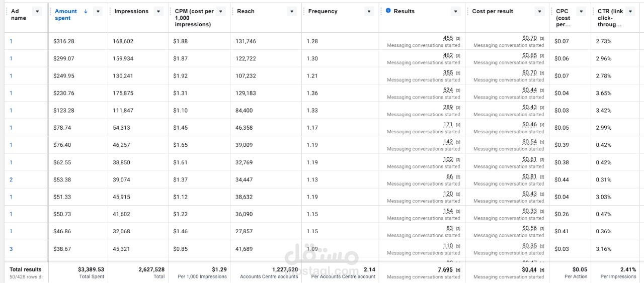644x283 pixels.
Task: Open the Ad name column dropdown
Action: pos(37,11)
